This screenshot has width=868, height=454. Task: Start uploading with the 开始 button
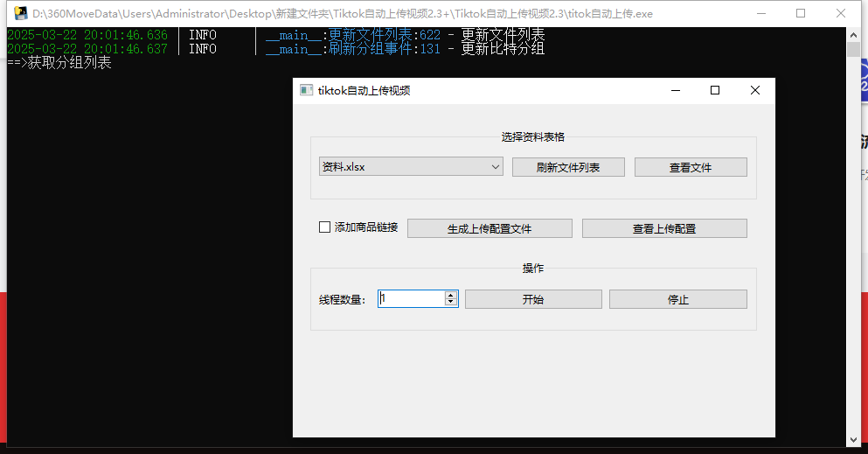(533, 299)
